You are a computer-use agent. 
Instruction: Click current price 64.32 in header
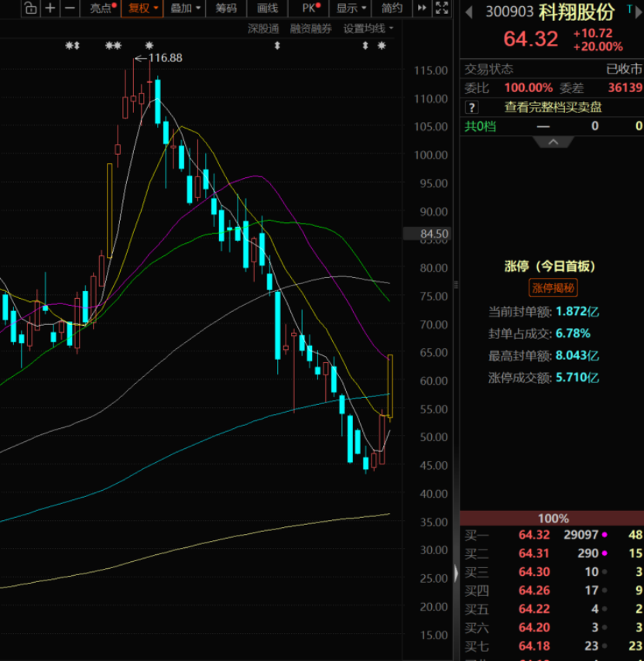point(531,39)
